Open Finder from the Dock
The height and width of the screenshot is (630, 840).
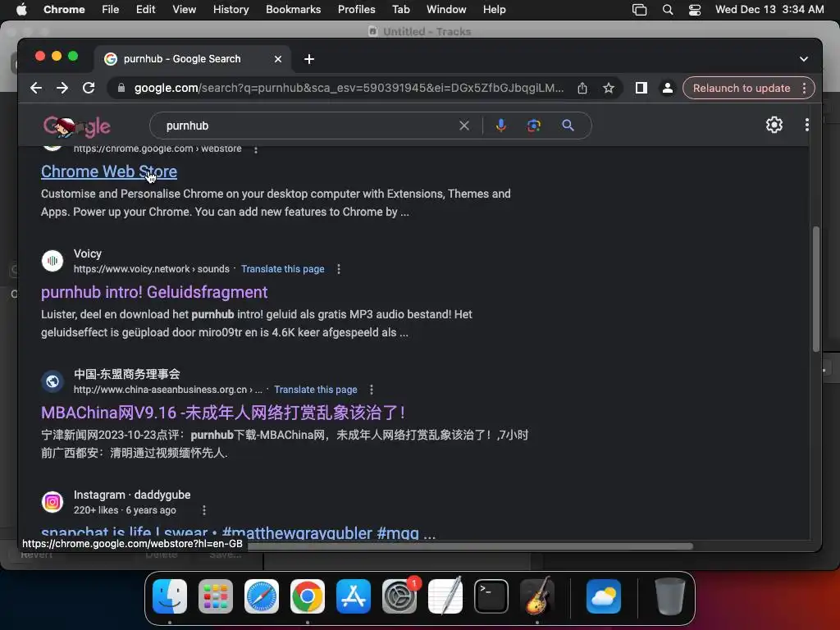[x=169, y=596]
